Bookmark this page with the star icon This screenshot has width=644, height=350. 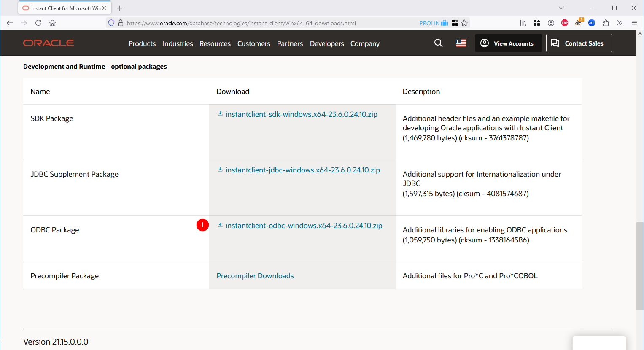[x=464, y=23]
